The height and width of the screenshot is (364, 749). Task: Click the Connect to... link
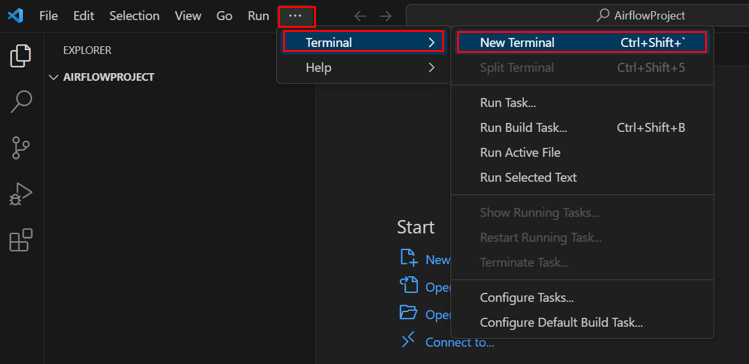click(460, 343)
